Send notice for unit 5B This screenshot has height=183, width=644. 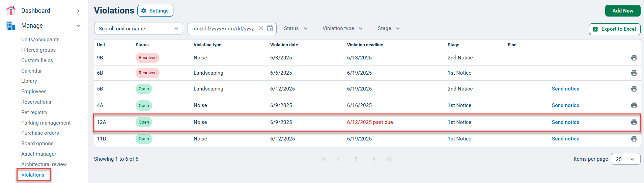click(x=565, y=89)
